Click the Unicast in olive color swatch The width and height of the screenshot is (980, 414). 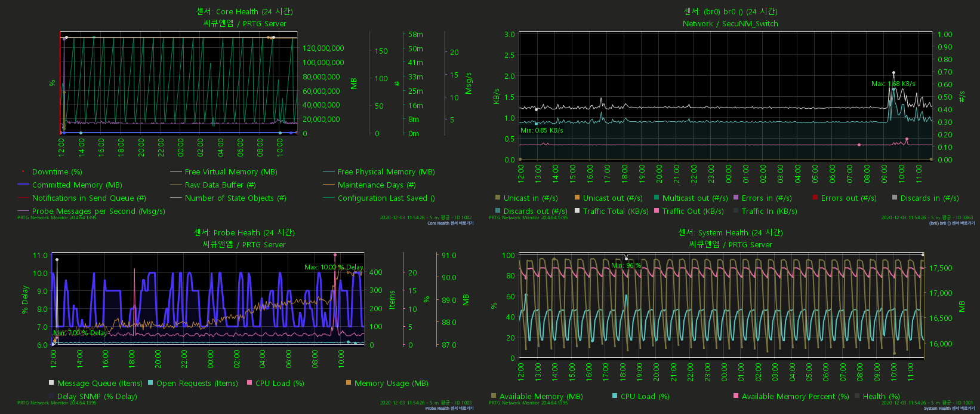coord(498,198)
